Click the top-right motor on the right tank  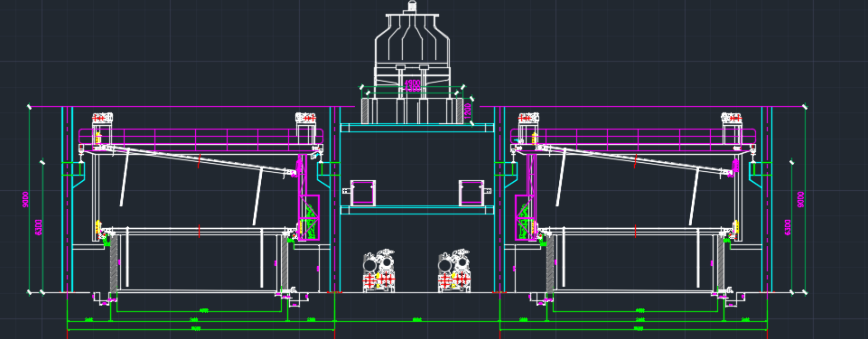[731, 118]
